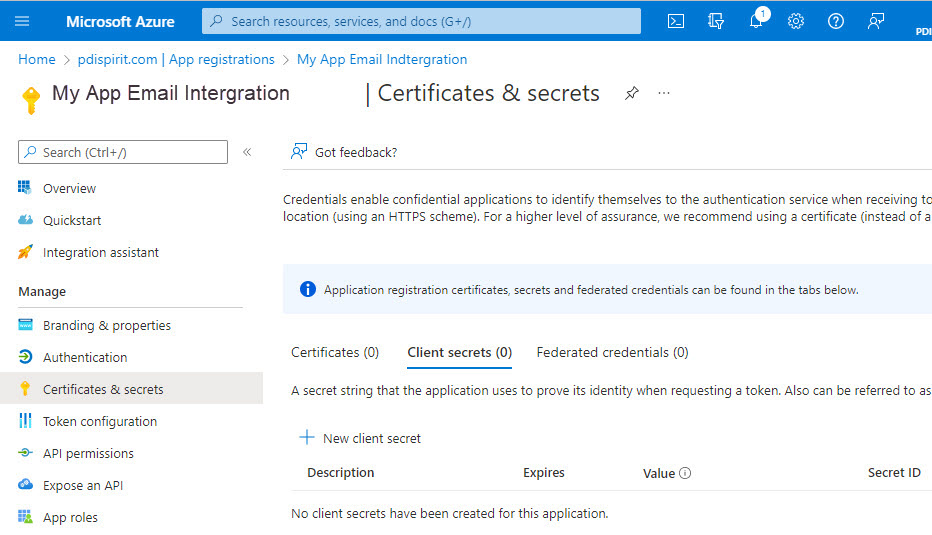932x535 pixels.
Task: Click the Got feedback person icon
Action: pyautogui.click(x=299, y=152)
